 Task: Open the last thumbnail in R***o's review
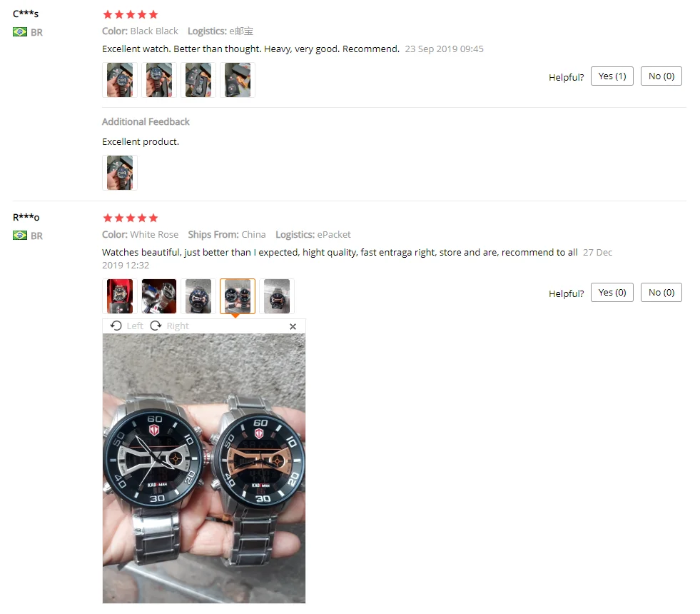[277, 296]
